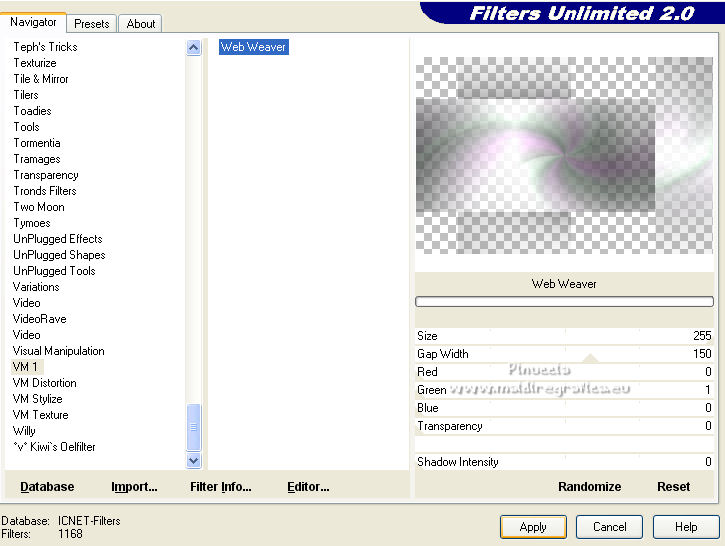Select Two Moon filter group
The height and width of the screenshot is (546, 725).
point(39,207)
